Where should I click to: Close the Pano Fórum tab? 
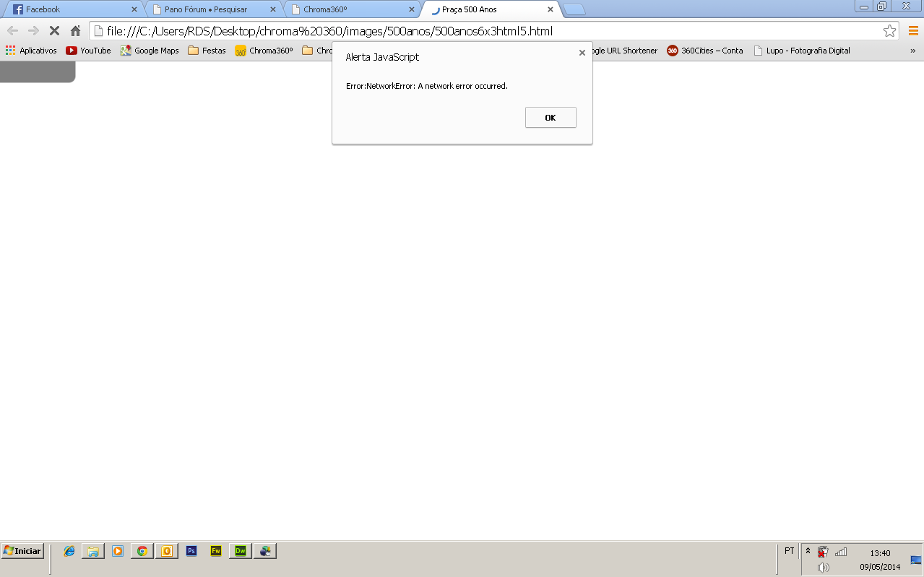pos(272,9)
